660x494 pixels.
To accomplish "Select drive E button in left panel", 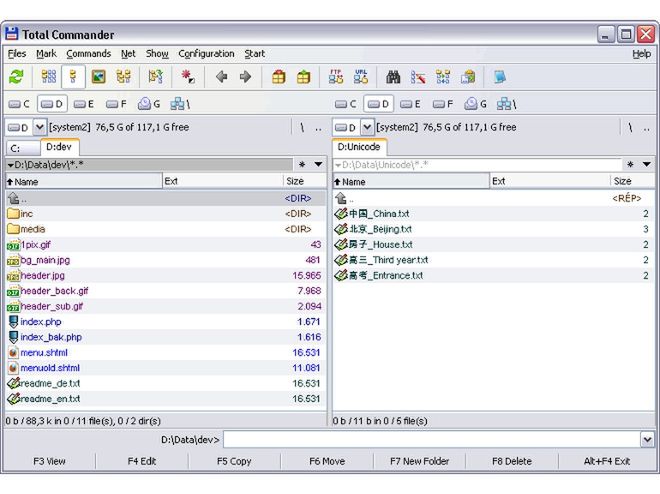I will point(84,104).
